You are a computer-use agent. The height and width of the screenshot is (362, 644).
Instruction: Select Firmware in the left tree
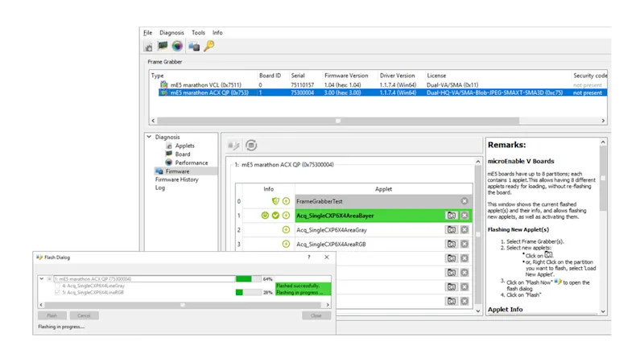pyautogui.click(x=177, y=171)
